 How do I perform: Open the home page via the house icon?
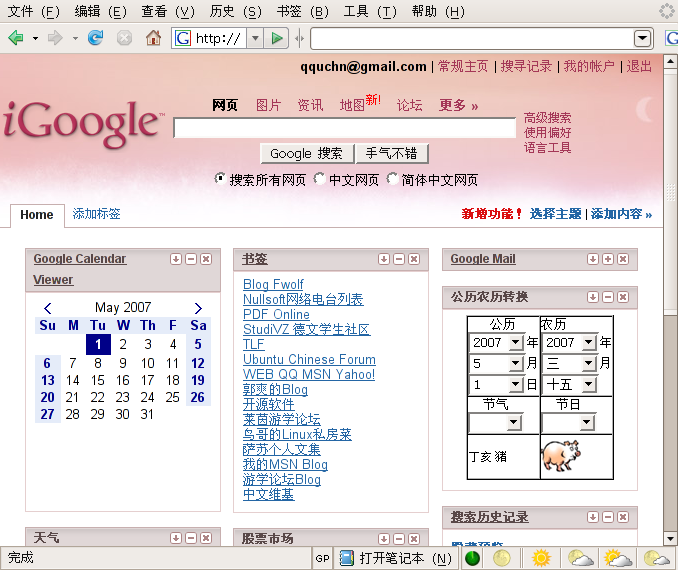pyautogui.click(x=153, y=38)
